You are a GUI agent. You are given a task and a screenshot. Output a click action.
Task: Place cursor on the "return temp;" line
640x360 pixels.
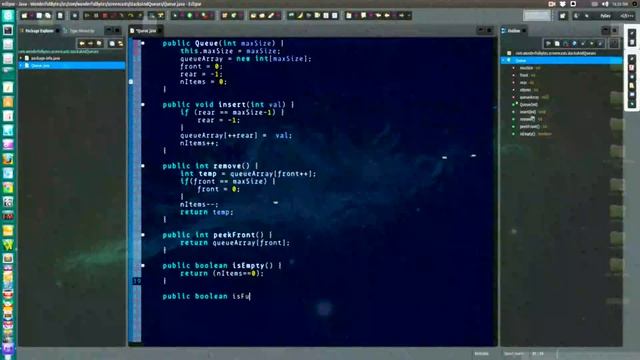207,212
